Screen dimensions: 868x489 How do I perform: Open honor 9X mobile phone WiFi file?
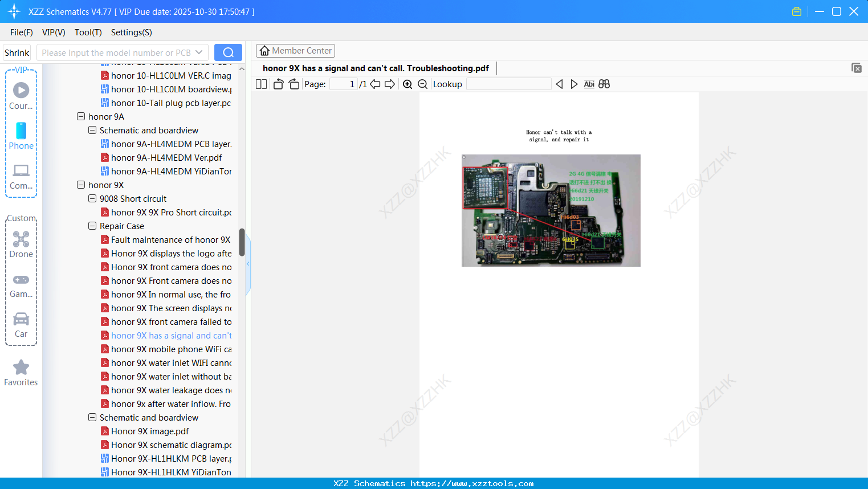[166, 349]
